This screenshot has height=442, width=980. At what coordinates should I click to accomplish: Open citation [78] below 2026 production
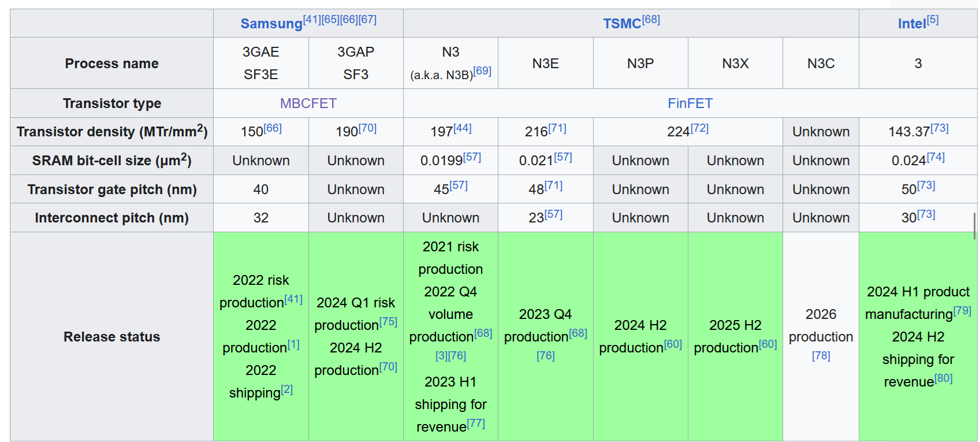click(x=821, y=355)
